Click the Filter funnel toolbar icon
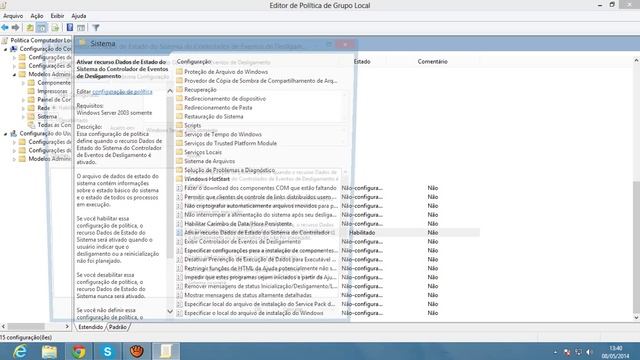The width and height of the screenshot is (640, 360). (96, 28)
